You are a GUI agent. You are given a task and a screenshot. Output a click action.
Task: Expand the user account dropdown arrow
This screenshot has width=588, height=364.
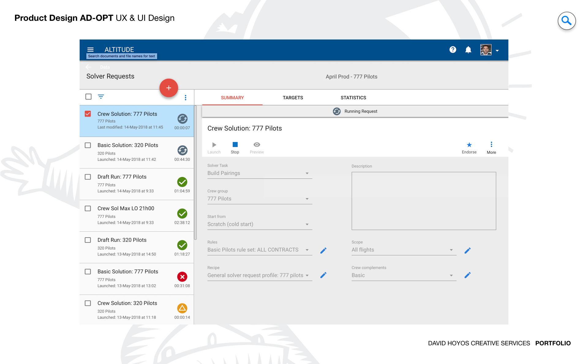coord(497,51)
